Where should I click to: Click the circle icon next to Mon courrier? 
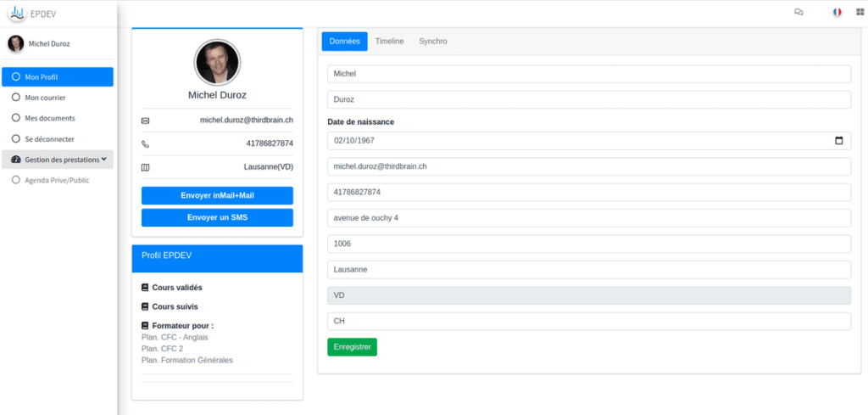click(x=16, y=98)
